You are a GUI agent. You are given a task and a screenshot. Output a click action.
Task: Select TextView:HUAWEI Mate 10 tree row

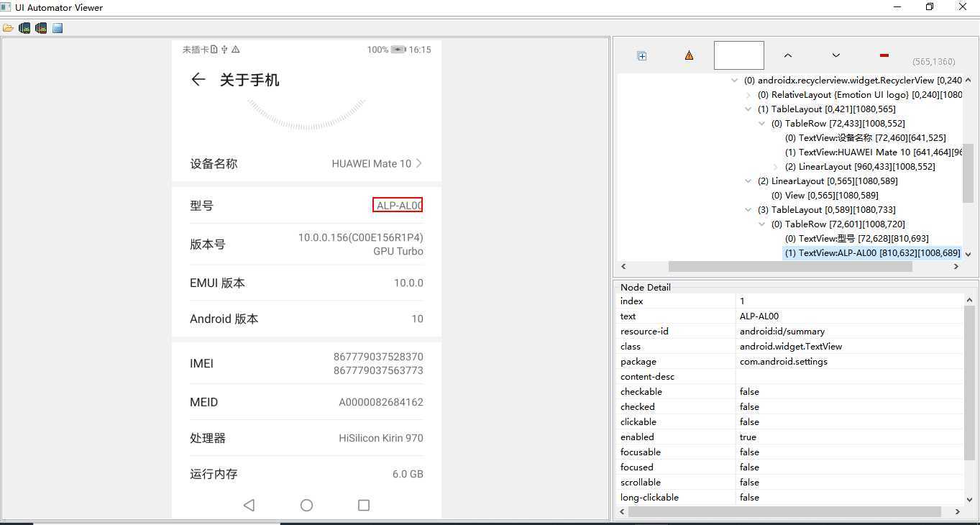(x=874, y=152)
